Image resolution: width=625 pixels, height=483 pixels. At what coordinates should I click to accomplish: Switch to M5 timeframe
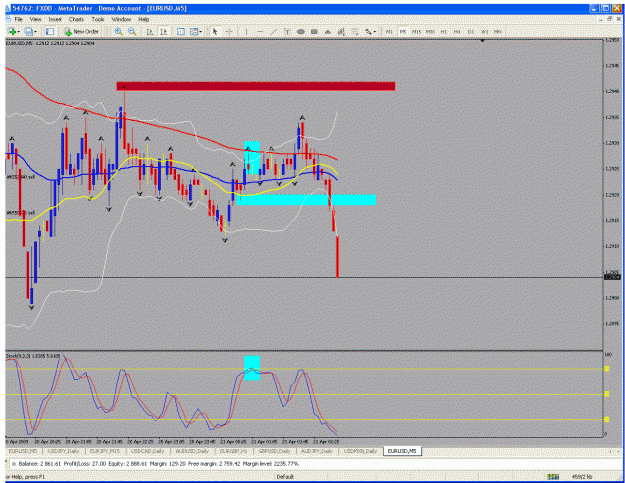(x=403, y=31)
